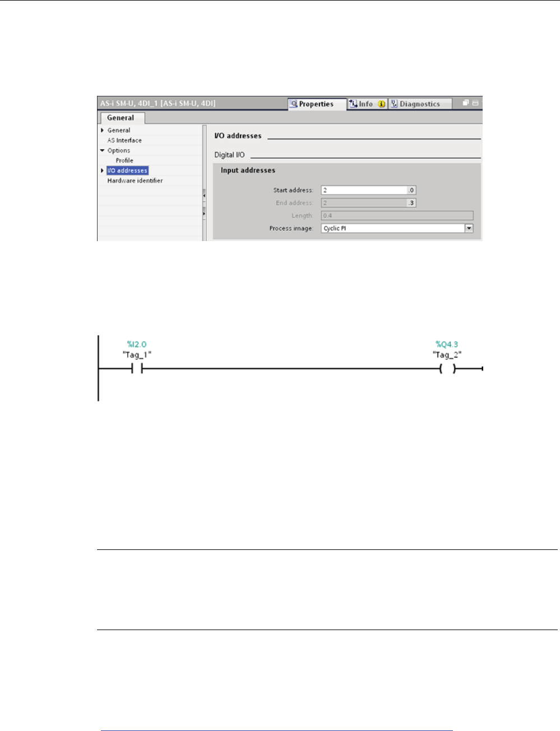Click the Digital I/O section label
560x731 pixels.
coord(229,155)
